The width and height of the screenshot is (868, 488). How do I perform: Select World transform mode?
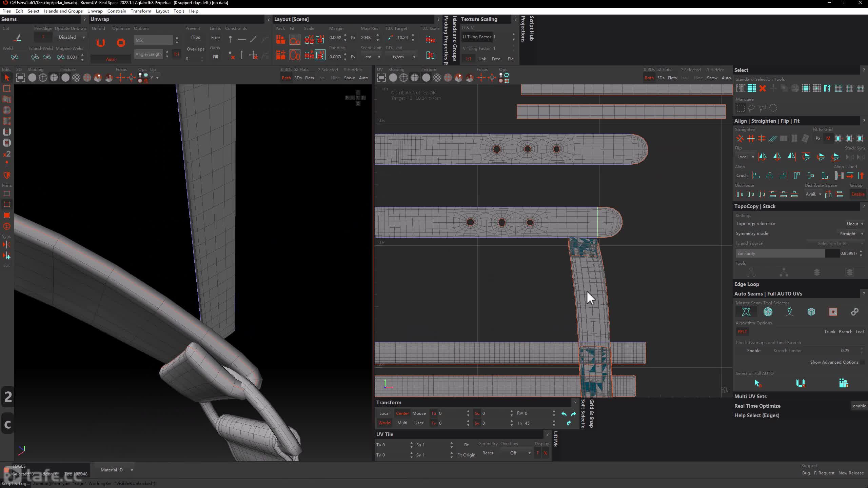click(384, 423)
